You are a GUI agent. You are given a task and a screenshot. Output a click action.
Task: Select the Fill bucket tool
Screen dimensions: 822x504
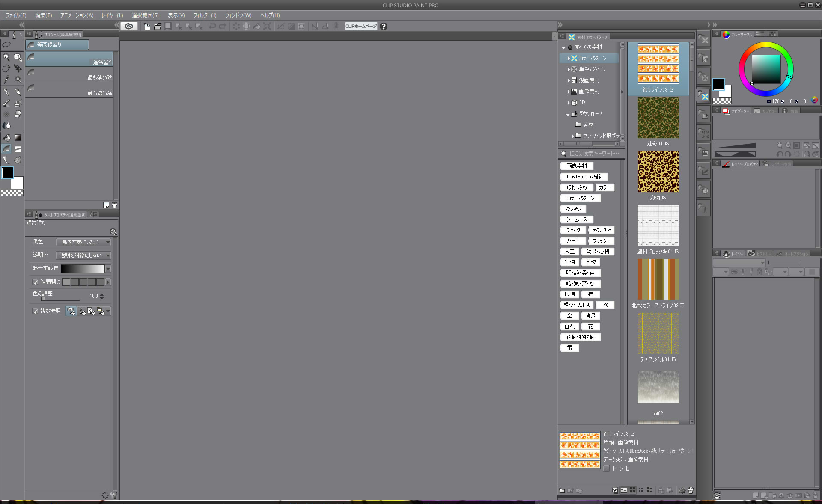[x=6, y=138]
